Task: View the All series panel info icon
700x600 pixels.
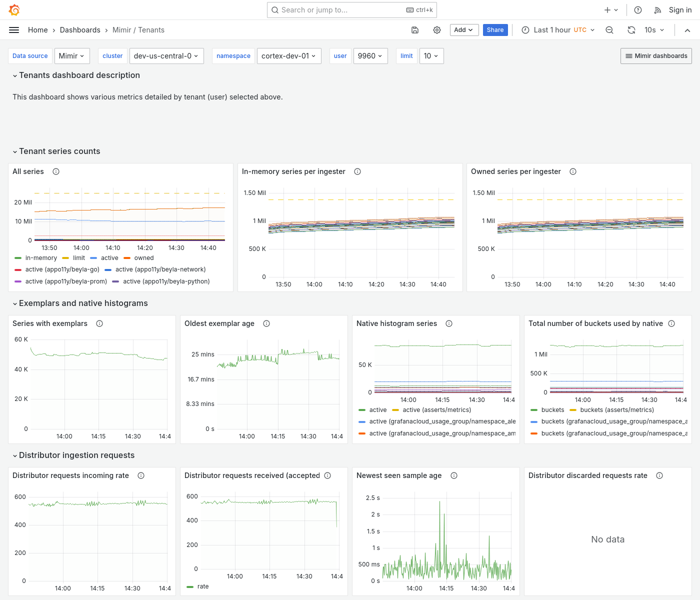Action: click(55, 171)
